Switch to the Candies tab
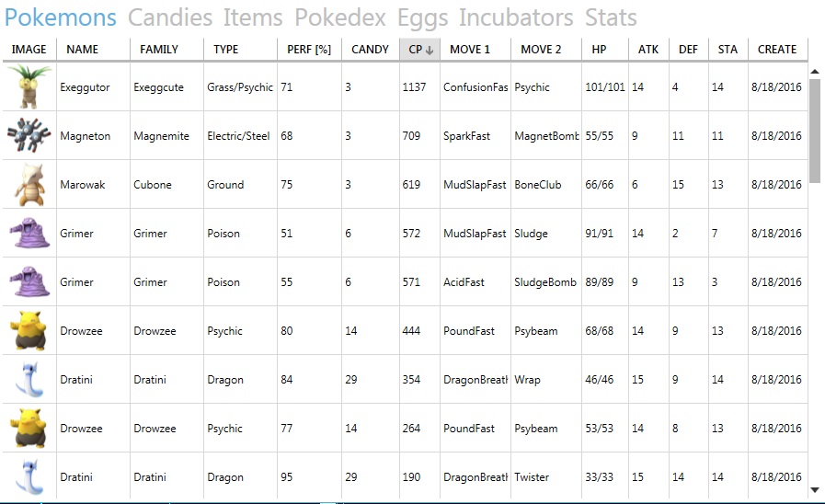 pyautogui.click(x=170, y=17)
